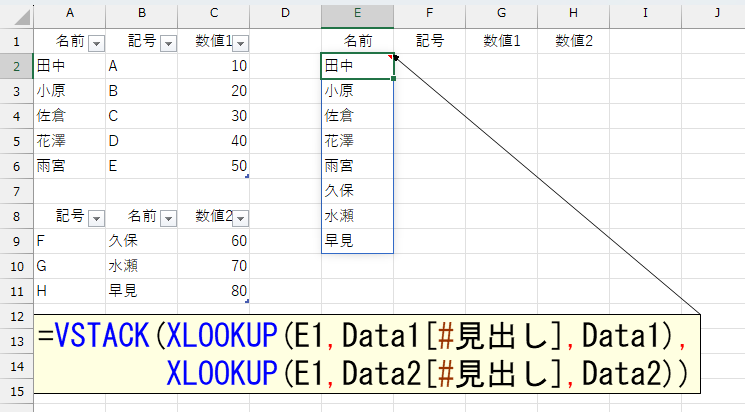Select cell C11 with value 80

(x=214, y=291)
